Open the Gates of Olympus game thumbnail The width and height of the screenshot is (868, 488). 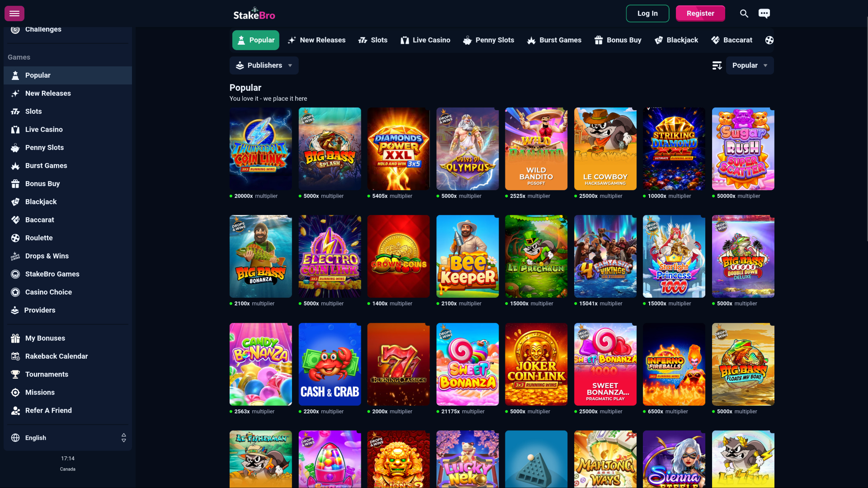[467, 149]
